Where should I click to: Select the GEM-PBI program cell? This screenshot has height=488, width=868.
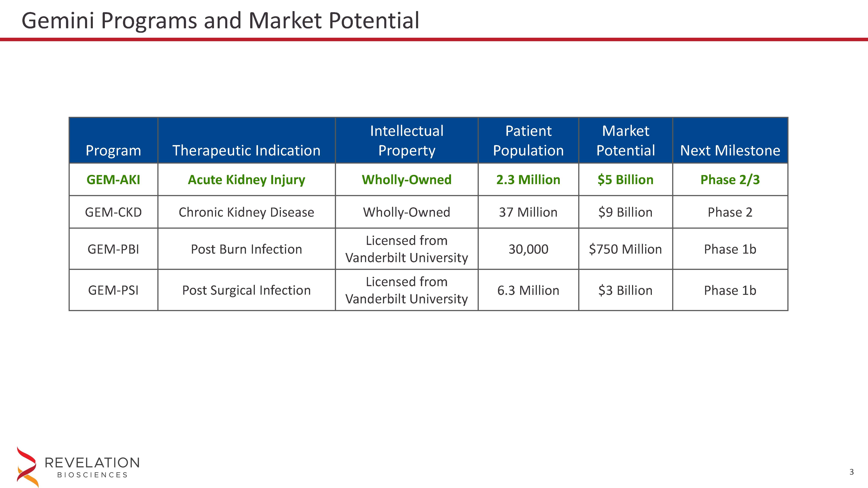113,249
